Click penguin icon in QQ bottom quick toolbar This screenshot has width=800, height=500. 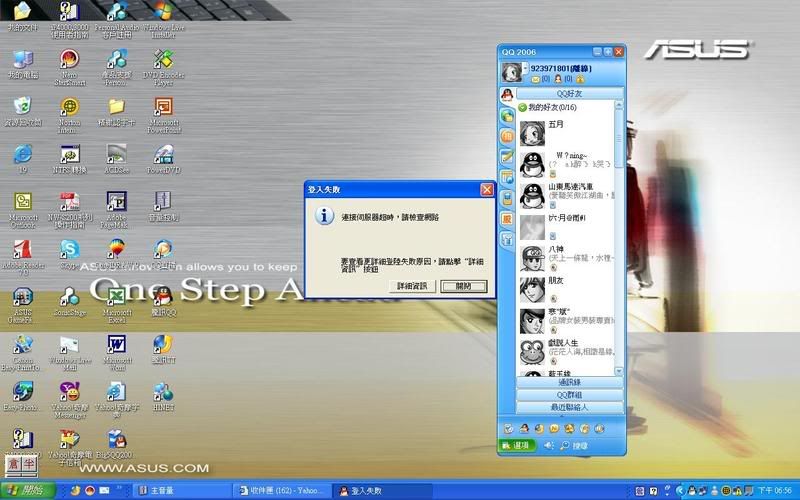point(524,429)
